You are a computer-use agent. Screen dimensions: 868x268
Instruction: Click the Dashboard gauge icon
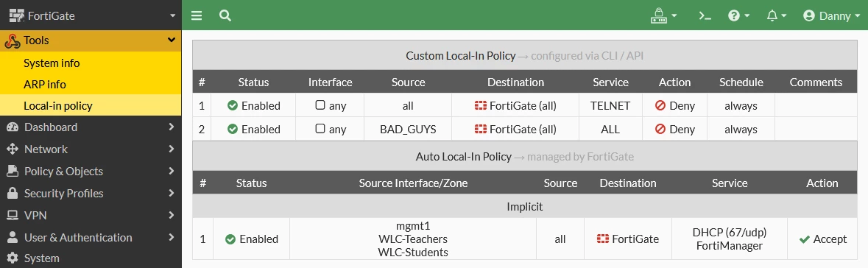click(x=13, y=127)
